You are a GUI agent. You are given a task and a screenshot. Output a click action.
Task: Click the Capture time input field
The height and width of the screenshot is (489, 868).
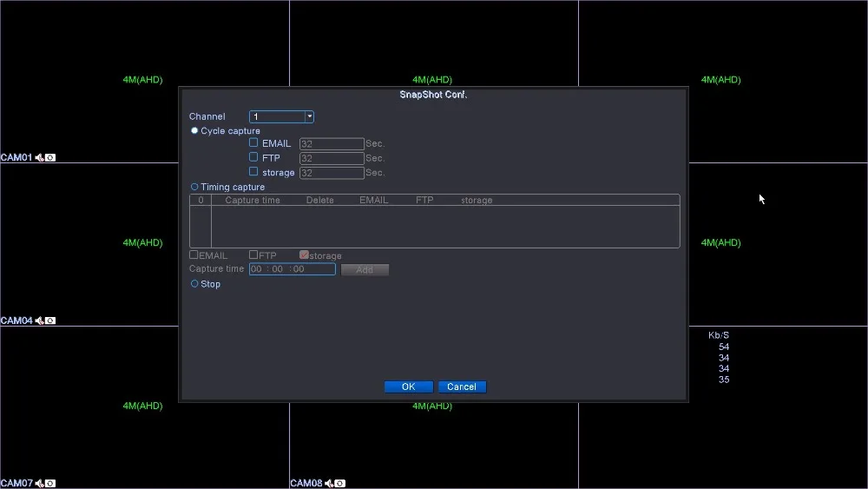tap(293, 269)
